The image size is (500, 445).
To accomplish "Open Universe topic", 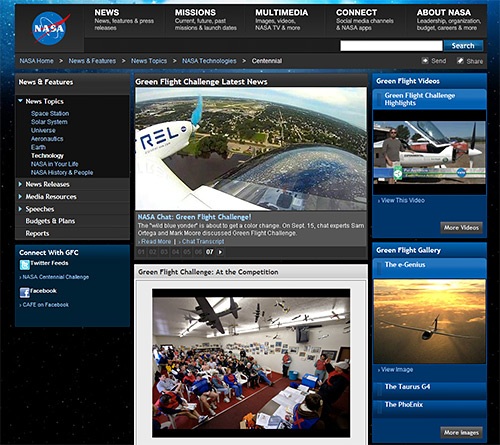I will [43, 130].
